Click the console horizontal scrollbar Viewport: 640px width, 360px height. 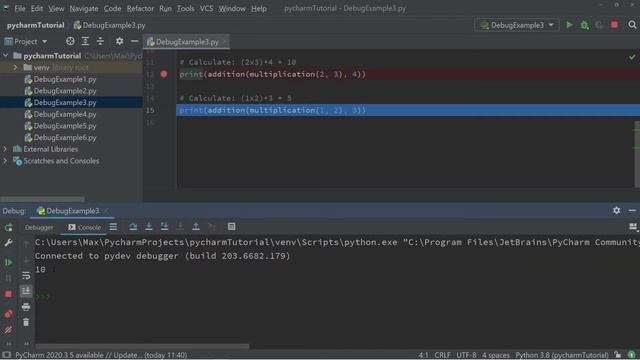(142, 346)
